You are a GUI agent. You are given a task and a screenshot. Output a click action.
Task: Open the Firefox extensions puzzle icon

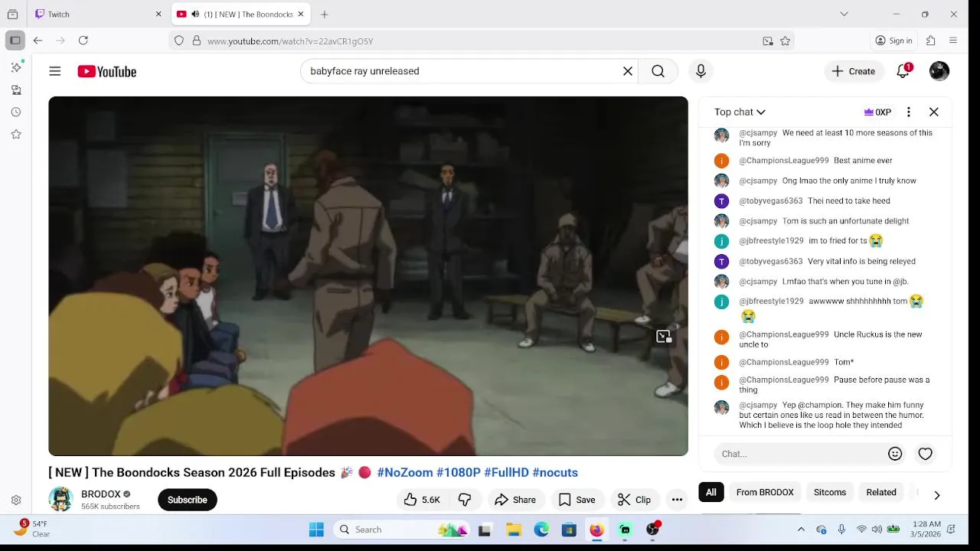(x=930, y=41)
